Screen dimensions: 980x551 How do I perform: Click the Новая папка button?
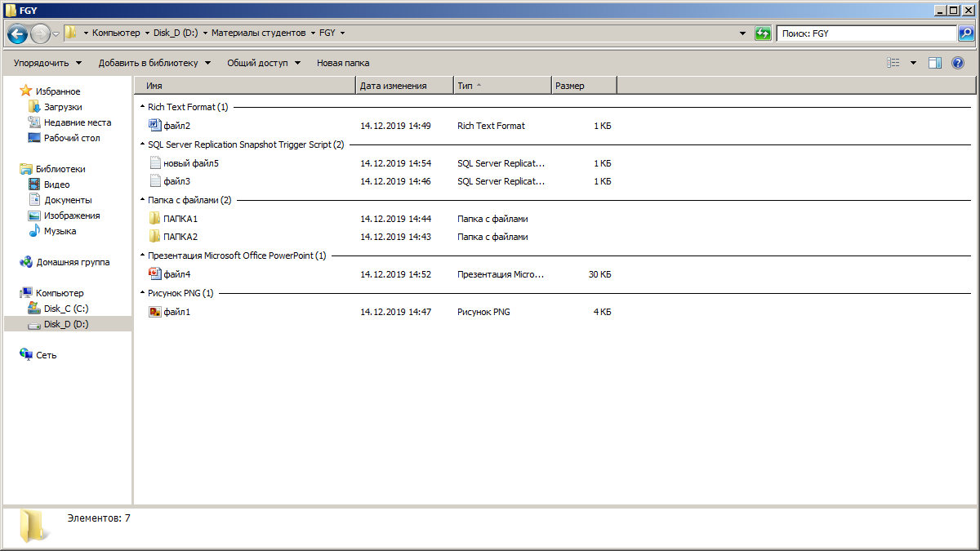343,63
